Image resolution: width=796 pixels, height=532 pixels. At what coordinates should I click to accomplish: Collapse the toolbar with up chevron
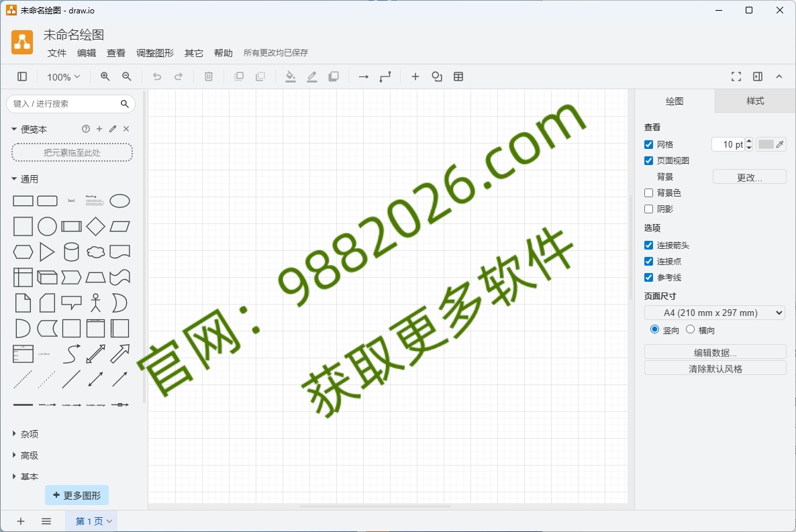coord(779,76)
